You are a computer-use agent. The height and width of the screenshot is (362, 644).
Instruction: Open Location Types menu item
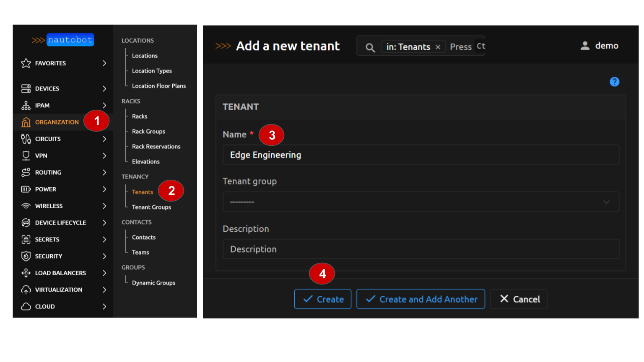click(x=152, y=71)
